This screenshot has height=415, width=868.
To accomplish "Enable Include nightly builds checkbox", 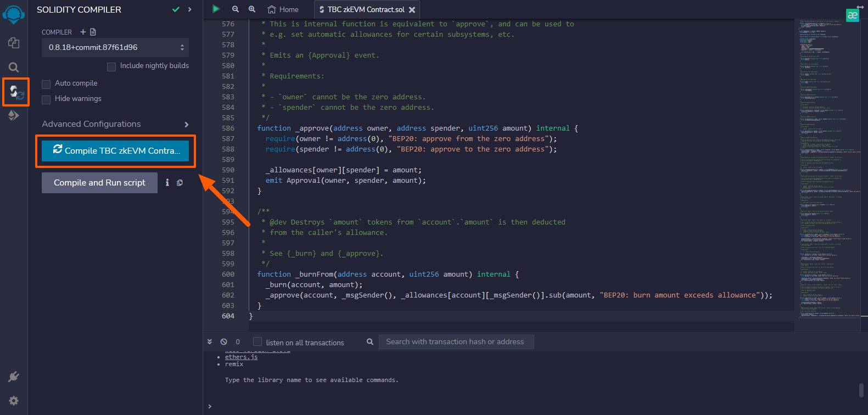I will click(x=111, y=66).
